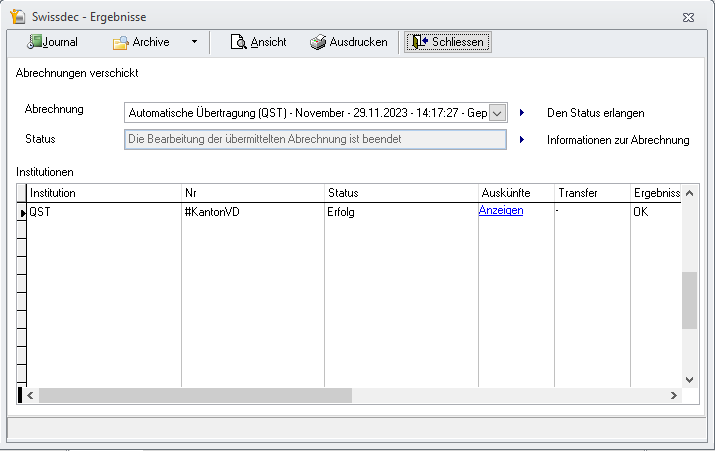Click the vertical scrollbar down arrow
Viewport: 715px width, 451px height.
point(689,379)
